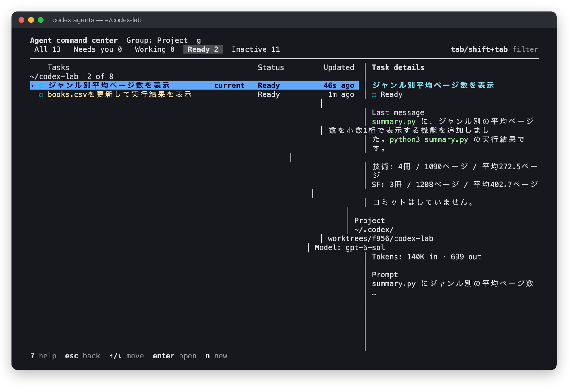The width and height of the screenshot is (575, 392).
Task: Click the Task details heading
Action: coord(398,68)
